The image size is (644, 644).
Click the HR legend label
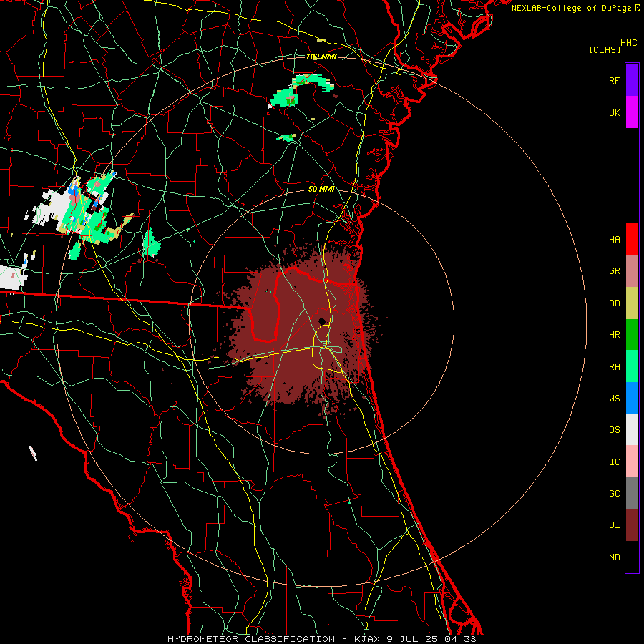coord(614,335)
